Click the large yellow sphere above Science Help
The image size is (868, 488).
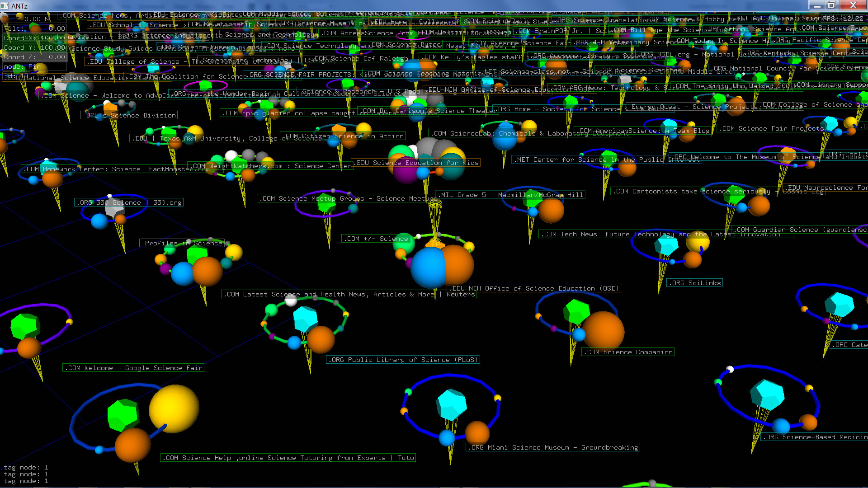click(174, 408)
